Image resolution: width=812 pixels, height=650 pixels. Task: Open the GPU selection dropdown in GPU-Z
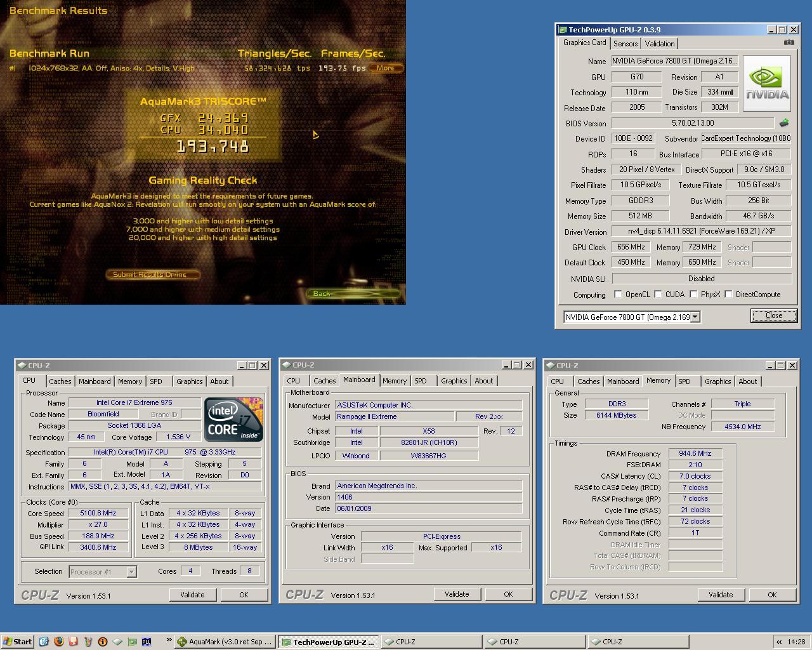pos(695,317)
